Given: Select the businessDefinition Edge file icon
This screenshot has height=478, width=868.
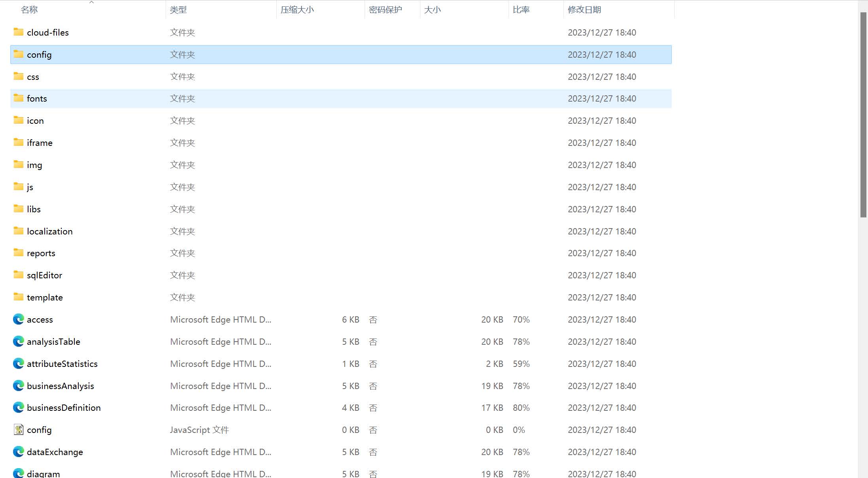Looking at the screenshot, I should pos(18,407).
